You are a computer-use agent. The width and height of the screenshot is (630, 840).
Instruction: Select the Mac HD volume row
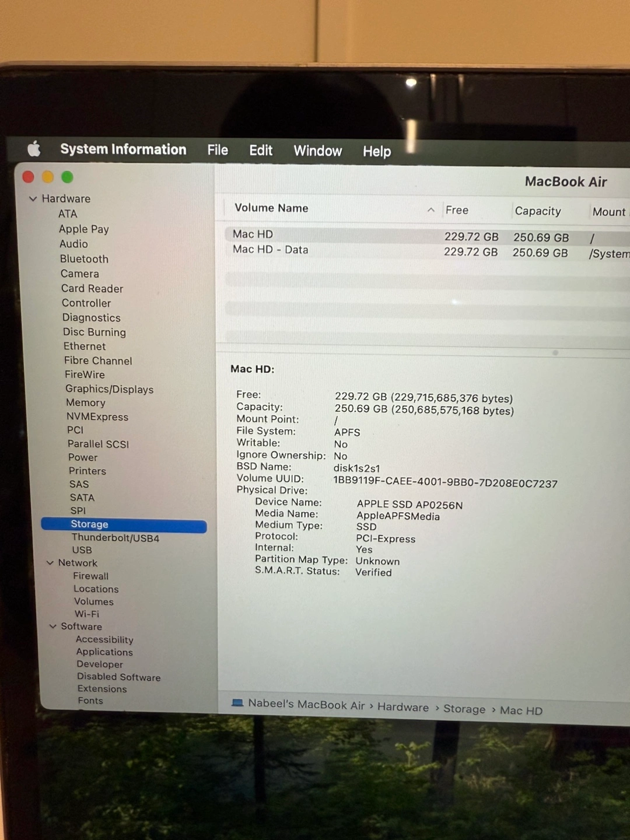pyautogui.click(x=427, y=236)
